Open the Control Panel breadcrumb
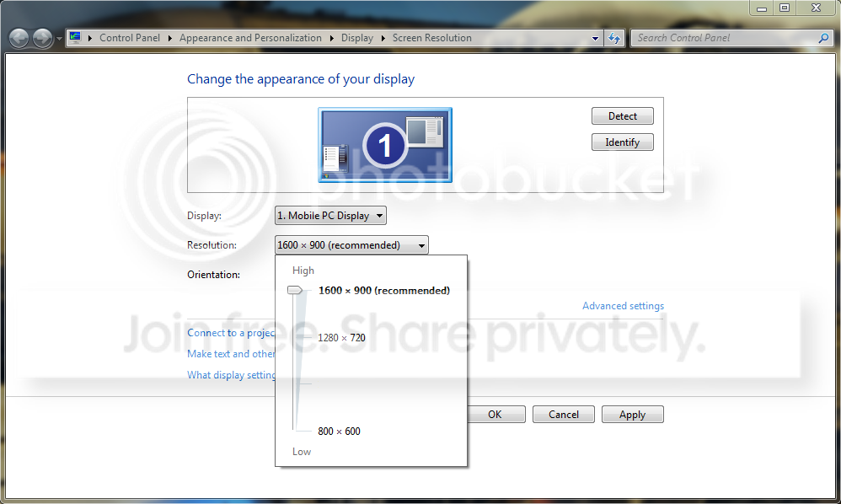841x504 pixels. pyautogui.click(x=129, y=38)
